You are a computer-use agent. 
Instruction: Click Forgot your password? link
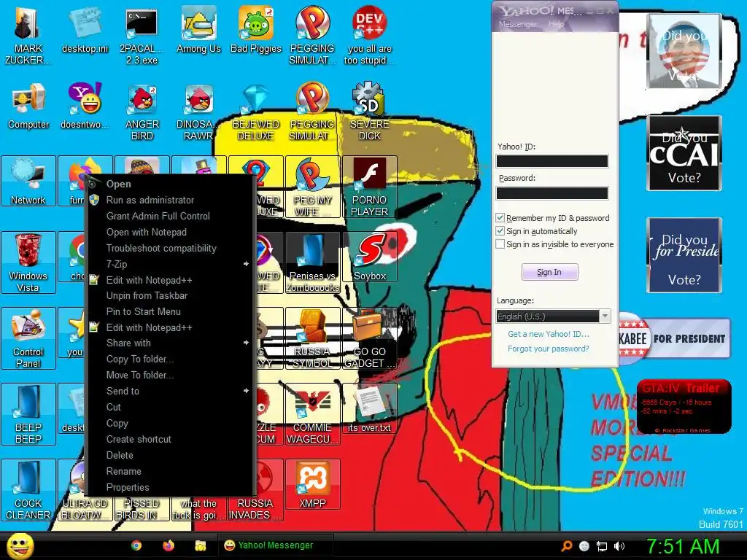[x=549, y=349]
